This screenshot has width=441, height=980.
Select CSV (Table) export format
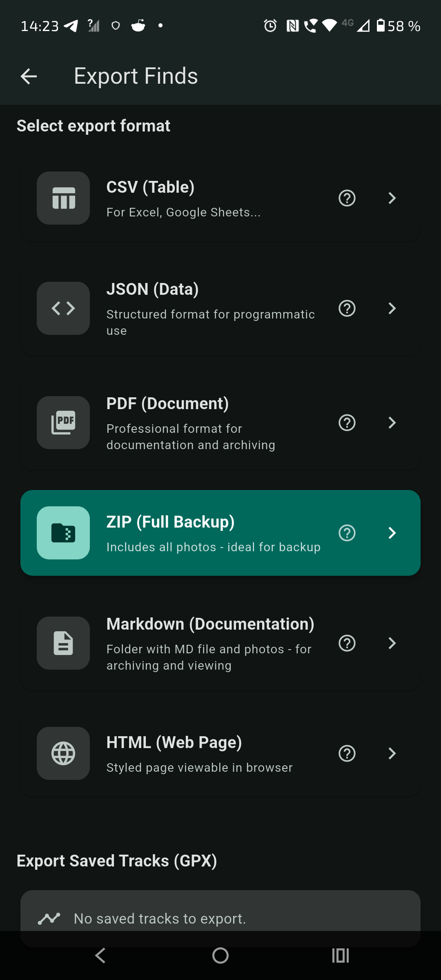pyautogui.click(x=220, y=198)
